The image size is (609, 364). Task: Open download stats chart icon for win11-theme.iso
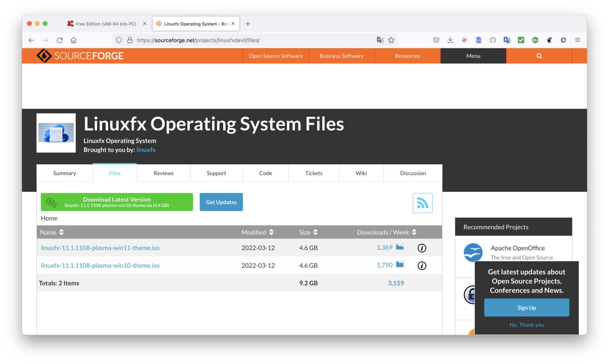[400, 247]
